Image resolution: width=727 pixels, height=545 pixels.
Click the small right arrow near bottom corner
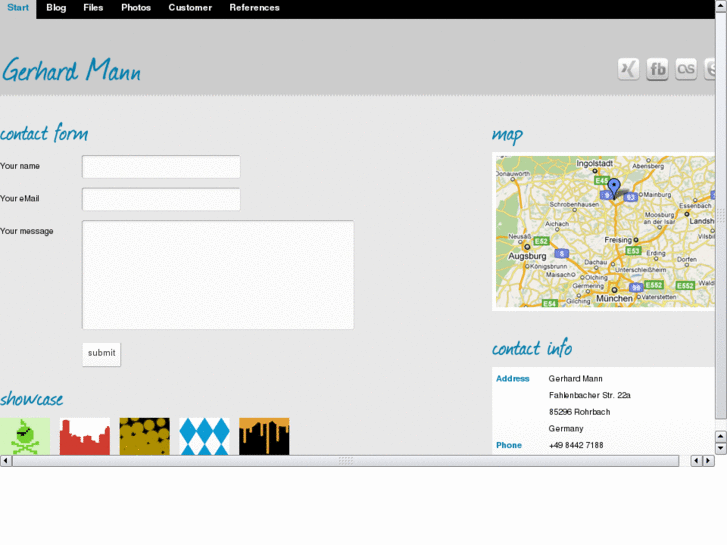click(708, 461)
